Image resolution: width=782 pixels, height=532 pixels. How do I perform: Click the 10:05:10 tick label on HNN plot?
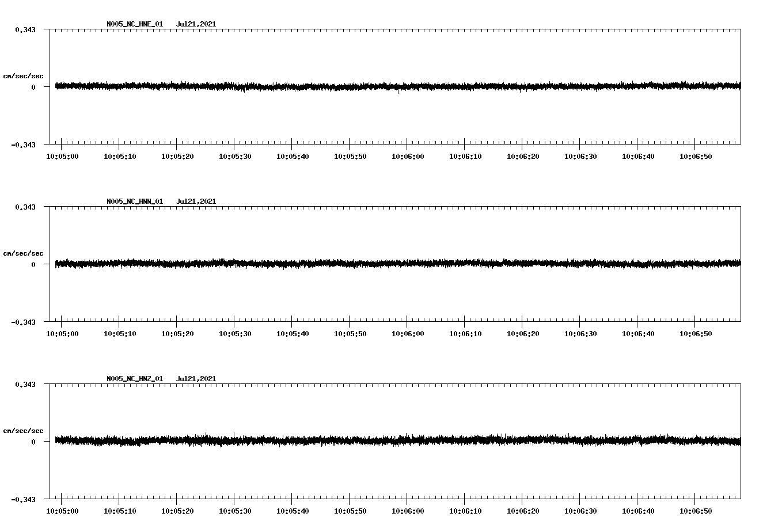pos(120,334)
